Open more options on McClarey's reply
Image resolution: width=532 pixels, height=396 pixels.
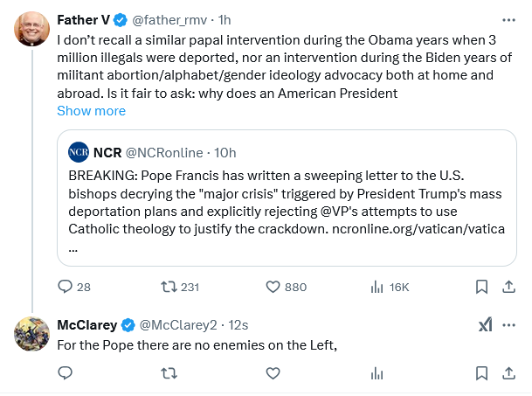tap(508, 325)
